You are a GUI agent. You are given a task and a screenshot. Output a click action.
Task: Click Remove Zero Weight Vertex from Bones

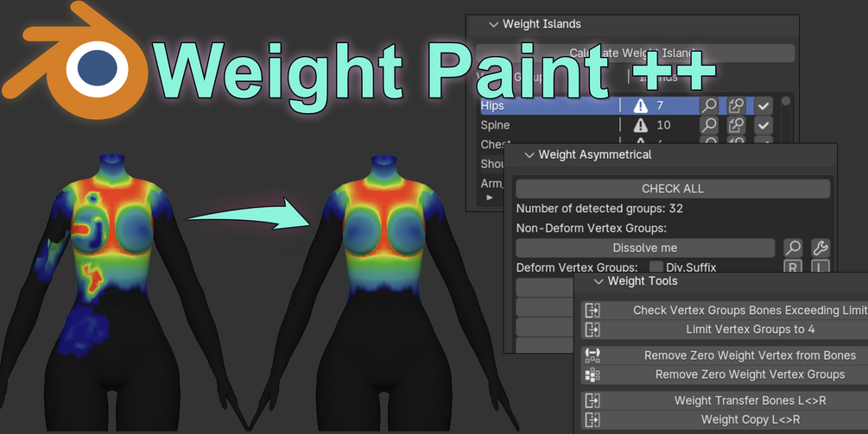coord(725,355)
